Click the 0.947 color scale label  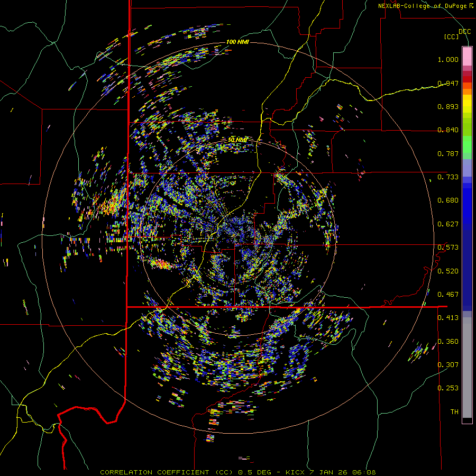[x=448, y=83]
